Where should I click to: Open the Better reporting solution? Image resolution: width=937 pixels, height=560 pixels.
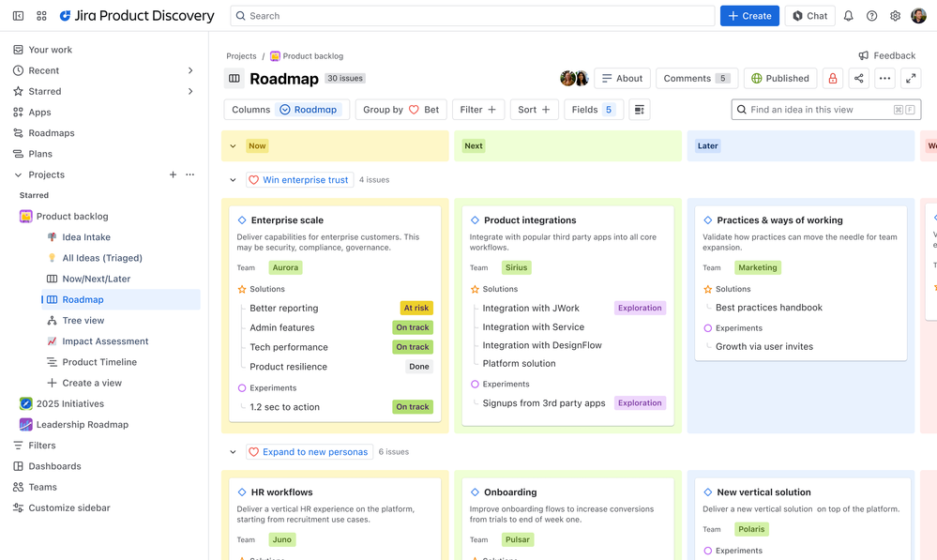[x=284, y=309]
